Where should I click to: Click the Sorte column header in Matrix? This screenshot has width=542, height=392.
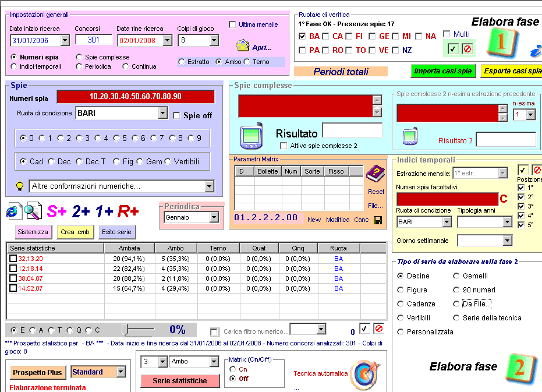313,171
